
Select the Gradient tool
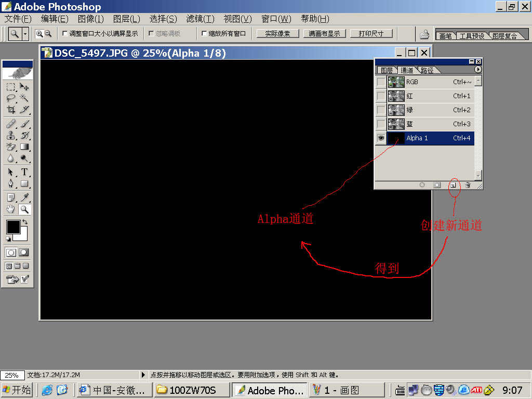pyautogui.click(x=24, y=147)
